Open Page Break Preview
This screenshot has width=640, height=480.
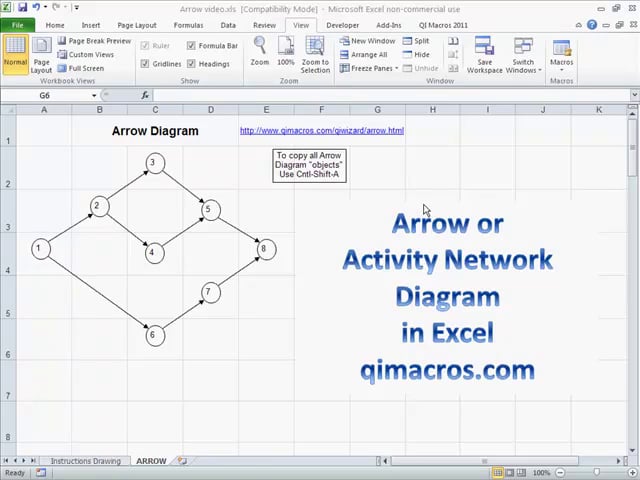[94, 41]
